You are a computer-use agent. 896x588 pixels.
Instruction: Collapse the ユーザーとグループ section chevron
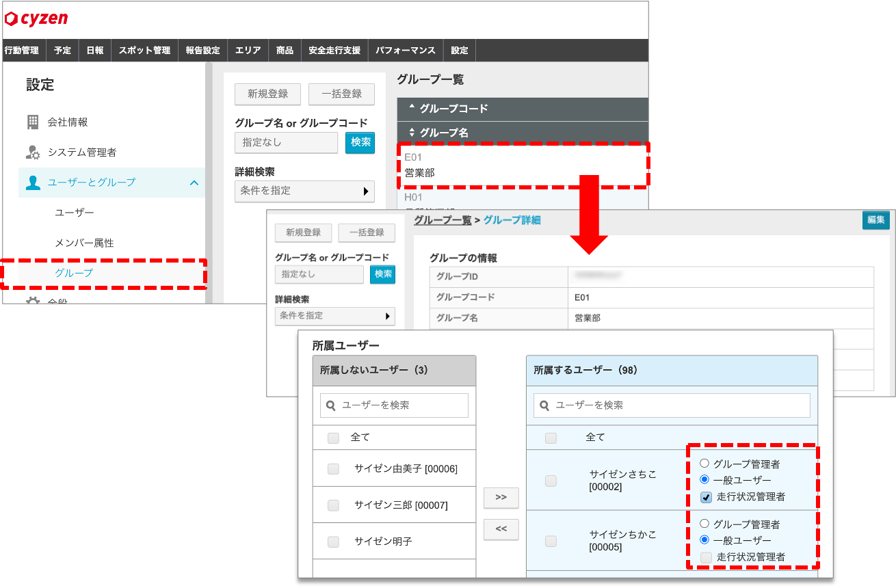pyautogui.click(x=194, y=183)
